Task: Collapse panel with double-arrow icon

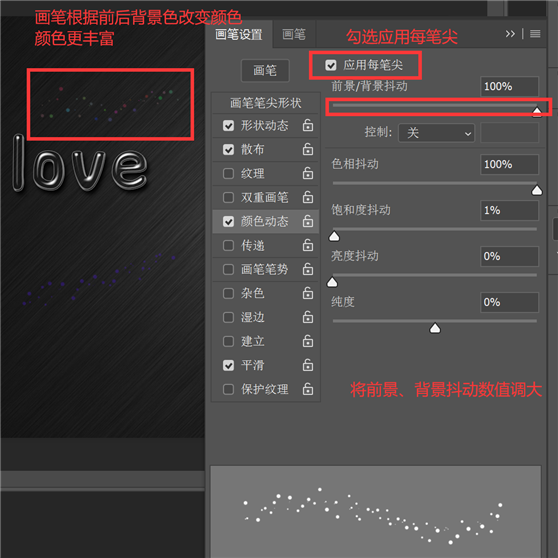Action: tap(510, 34)
